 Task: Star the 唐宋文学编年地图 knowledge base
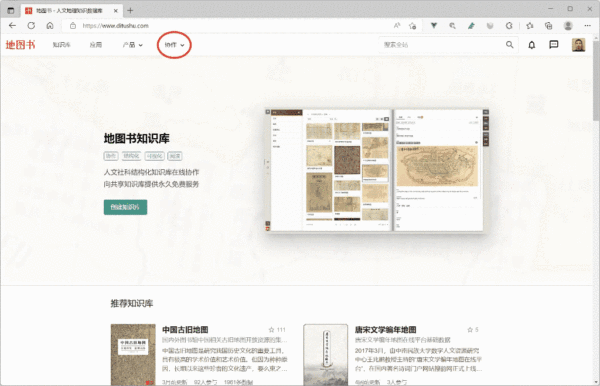pyautogui.click(x=470, y=330)
